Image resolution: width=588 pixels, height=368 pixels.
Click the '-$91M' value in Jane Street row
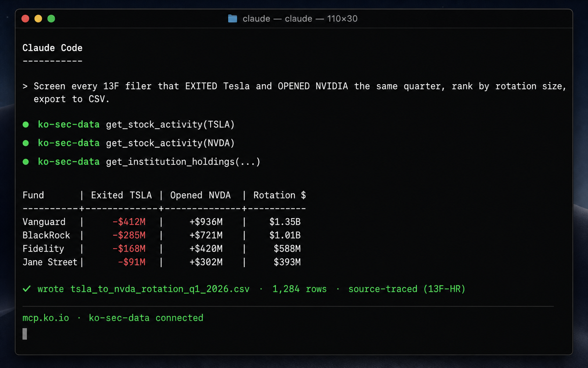[x=132, y=262]
